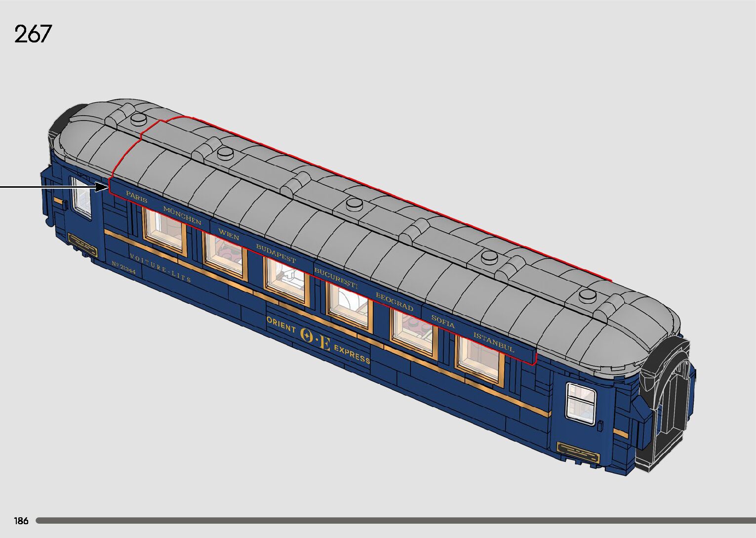Click the gold OE emblem logo
The image size is (756, 538).
pos(315,338)
